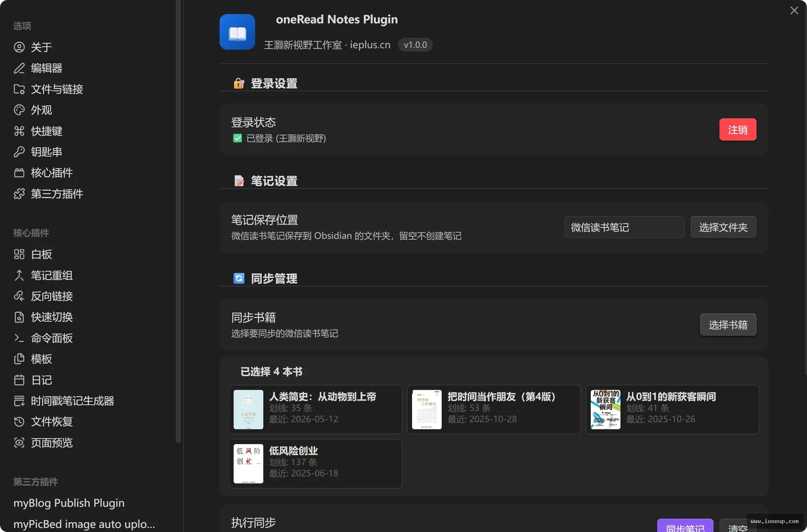Click the 反向链接 link icon
Image resolution: width=807 pixels, height=532 pixels.
(19, 296)
